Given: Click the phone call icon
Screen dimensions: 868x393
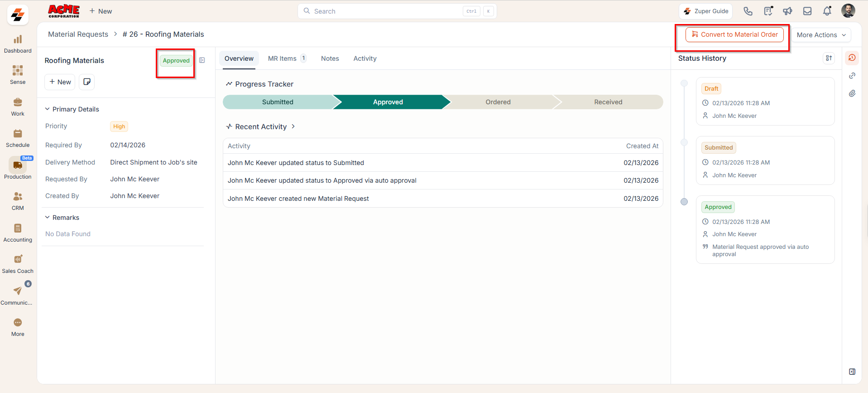Looking at the screenshot, I should [748, 11].
